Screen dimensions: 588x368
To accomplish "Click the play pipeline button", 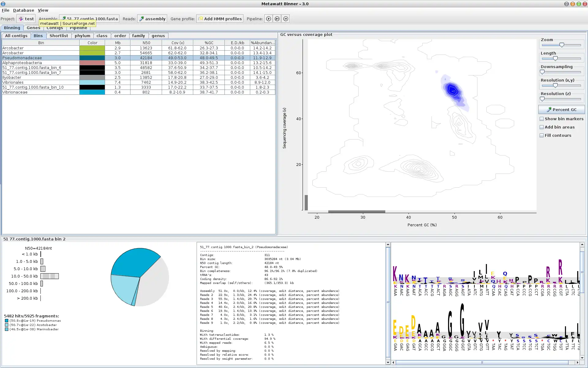I will click(268, 18).
